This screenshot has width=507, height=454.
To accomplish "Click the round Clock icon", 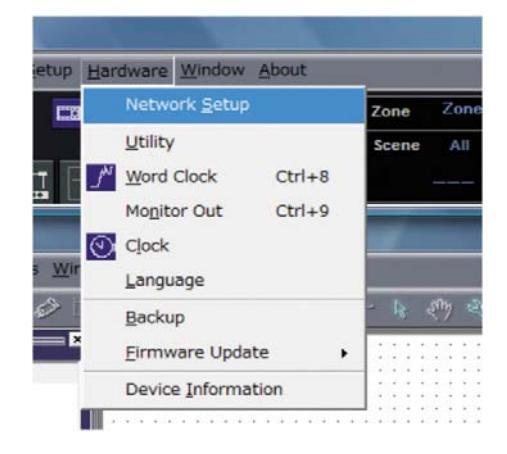I will coord(101,246).
